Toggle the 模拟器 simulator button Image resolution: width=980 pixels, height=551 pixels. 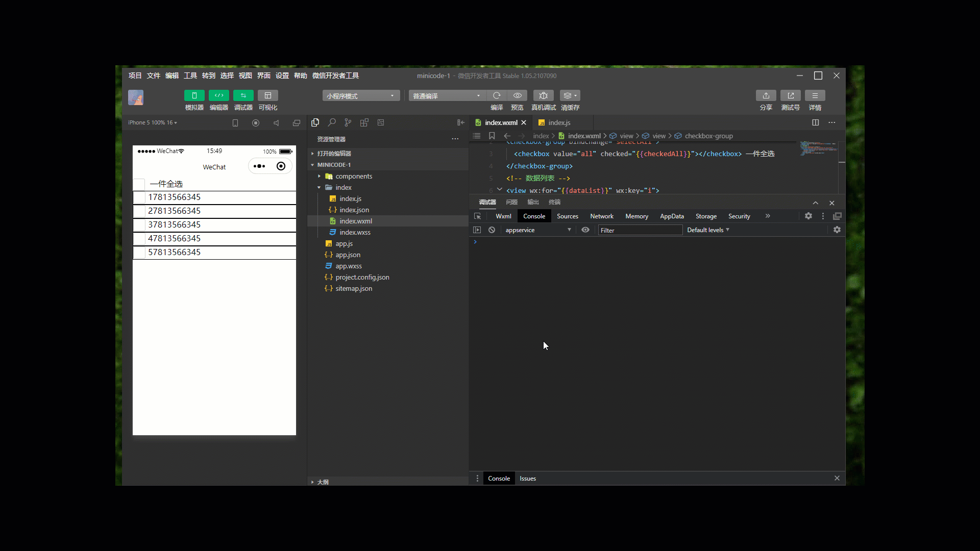(194, 95)
